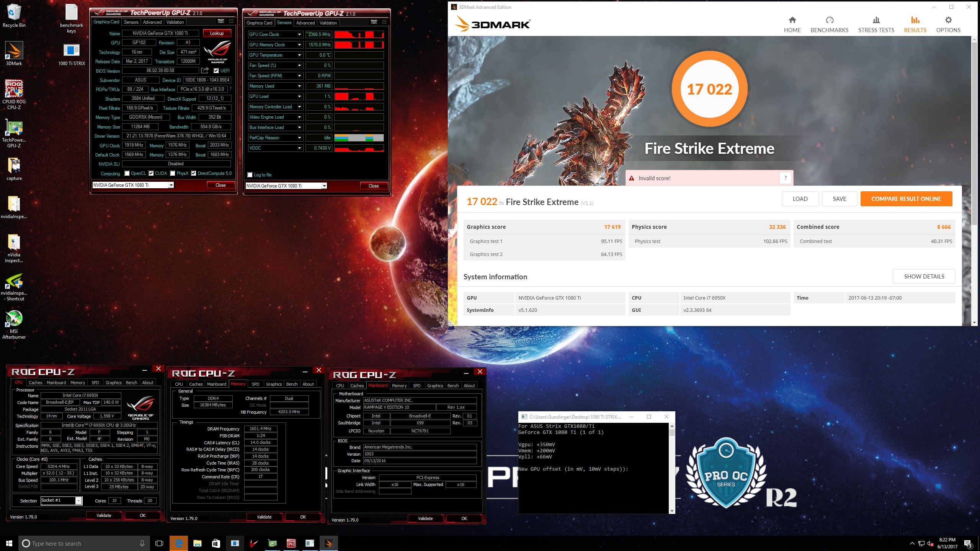
Task: Open Caches tab in the left CPU-Z window
Action: click(36, 383)
